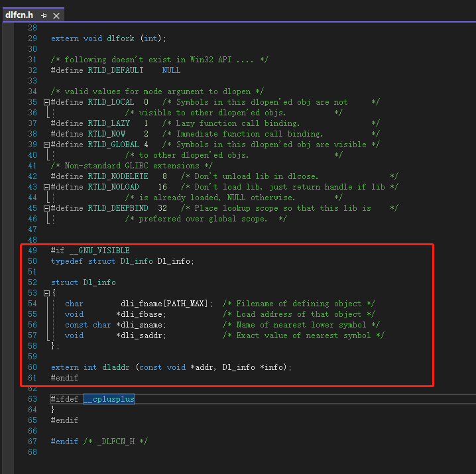
Task: Click the RTLD_NOW macro name
Action: (x=107, y=134)
